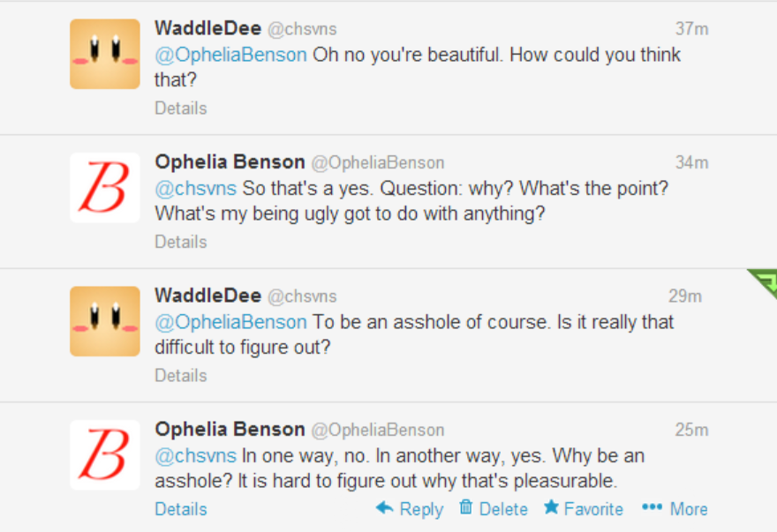Viewport: 777px width, 532px height.
Task: Expand Details under first WaddleDee tweet
Action: click(x=180, y=109)
